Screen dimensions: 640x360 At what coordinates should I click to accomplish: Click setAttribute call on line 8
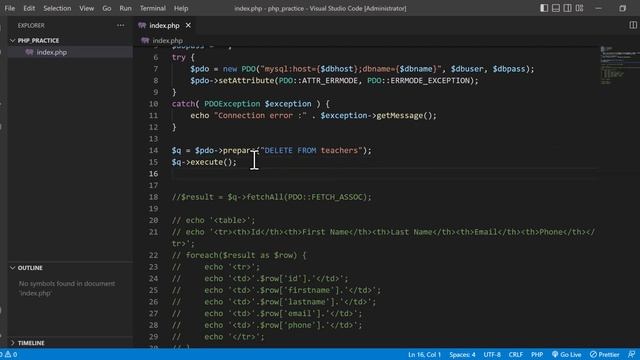(x=334, y=81)
